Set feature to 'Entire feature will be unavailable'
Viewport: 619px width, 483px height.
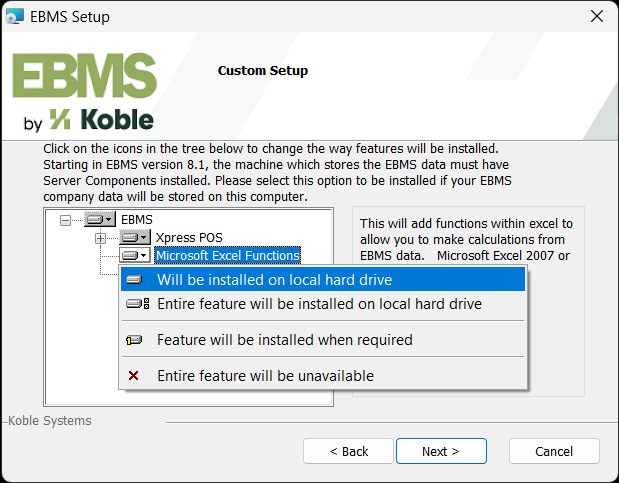[x=265, y=376]
